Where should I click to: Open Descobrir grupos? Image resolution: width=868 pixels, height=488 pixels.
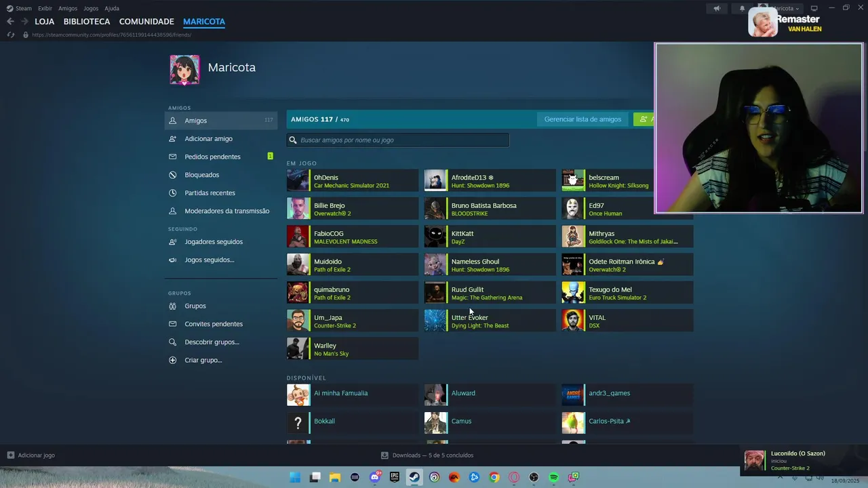click(221, 342)
